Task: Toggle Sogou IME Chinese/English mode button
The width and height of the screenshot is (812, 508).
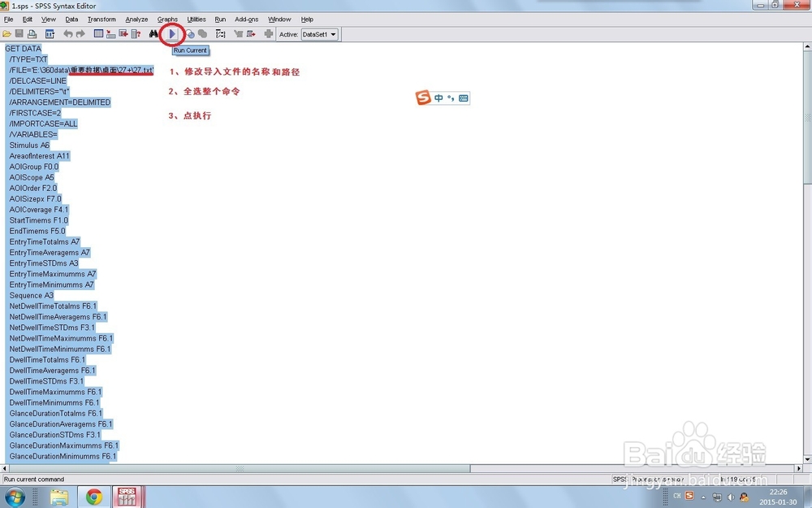Action: [438, 98]
